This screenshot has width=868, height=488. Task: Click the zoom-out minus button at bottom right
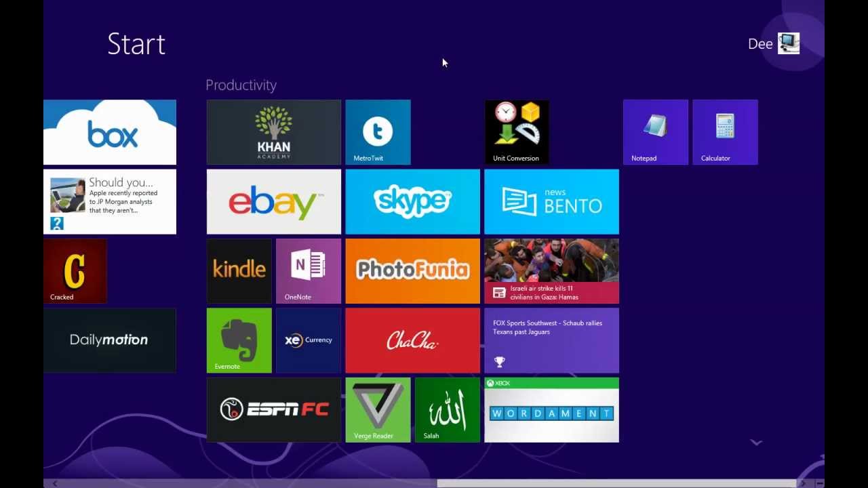(x=819, y=483)
